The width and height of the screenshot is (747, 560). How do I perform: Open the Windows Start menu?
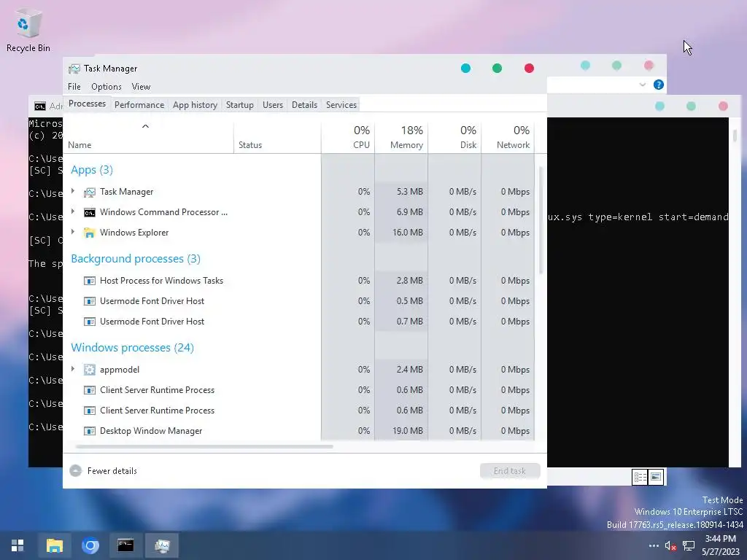tap(18, 545)
